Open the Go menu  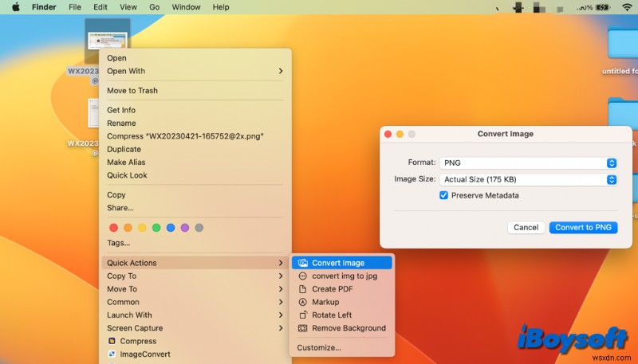[x=154, y=7]
